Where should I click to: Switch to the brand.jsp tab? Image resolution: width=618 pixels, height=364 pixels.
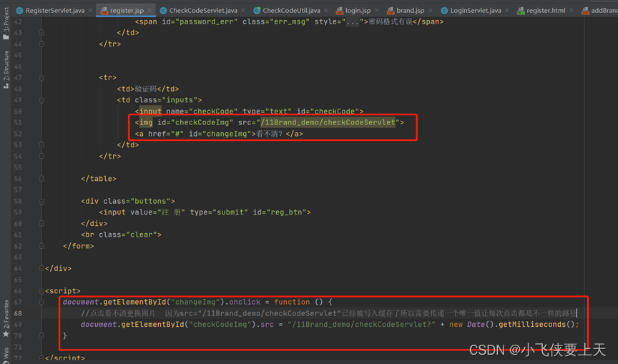pos(411,10)
